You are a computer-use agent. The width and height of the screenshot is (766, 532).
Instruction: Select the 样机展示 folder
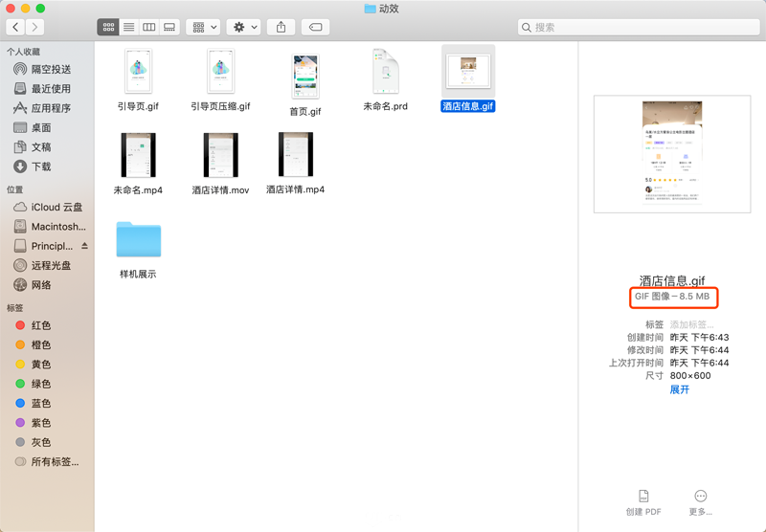(138, 239)
